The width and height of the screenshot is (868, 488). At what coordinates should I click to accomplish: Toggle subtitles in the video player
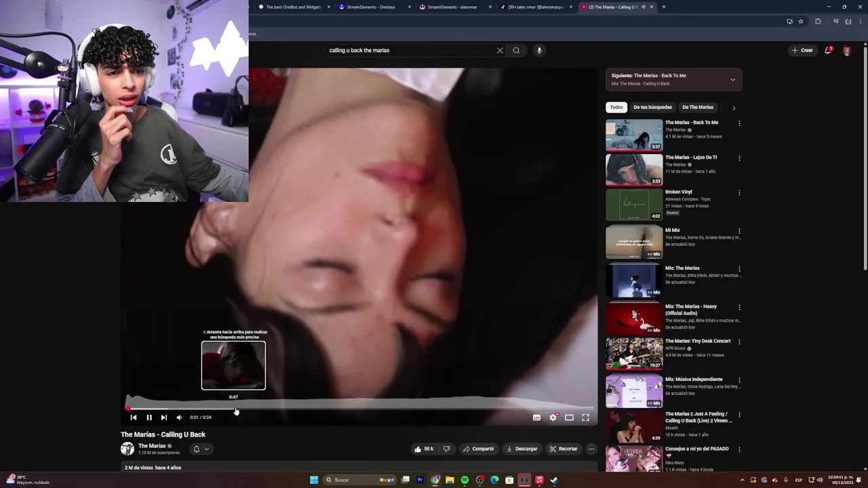(536, 418)
